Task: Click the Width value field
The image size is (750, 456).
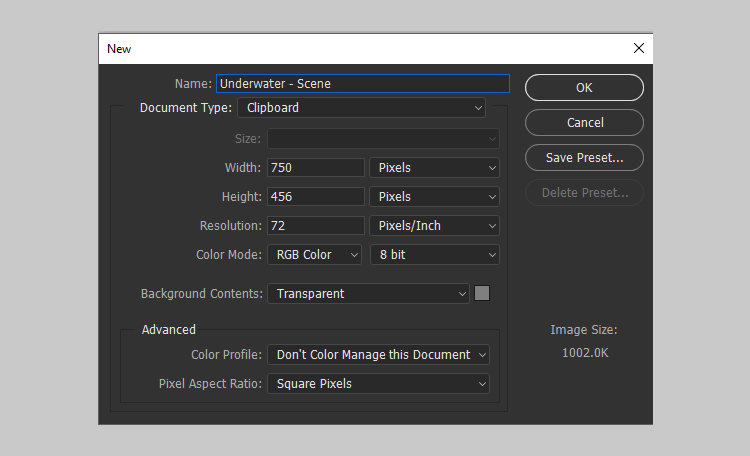Action: tap(315, 168)
